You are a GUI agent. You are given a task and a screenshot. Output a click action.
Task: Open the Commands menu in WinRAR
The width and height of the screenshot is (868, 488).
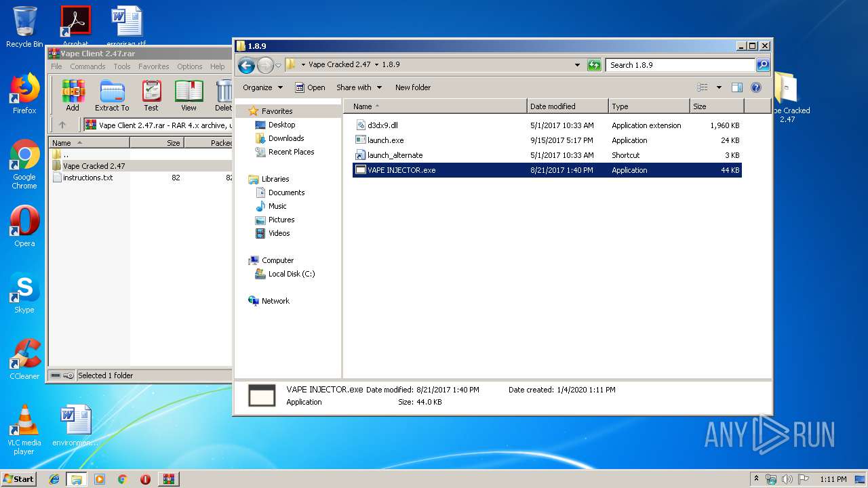pos(87,66)
